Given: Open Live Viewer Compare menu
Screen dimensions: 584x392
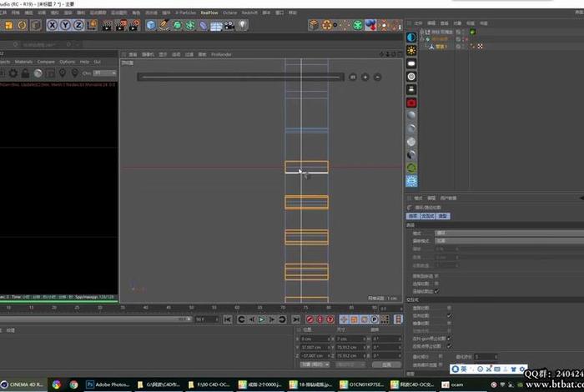Looking at the screenshot, I should (x=46, y=62).
